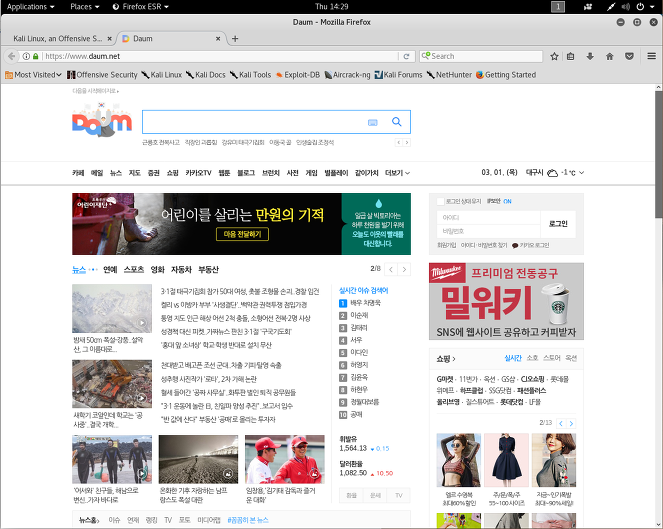663x529 pixels.
Task: Open 쇼핑 in the service menu
Action: pyautogui.click(x=173, y=173)
